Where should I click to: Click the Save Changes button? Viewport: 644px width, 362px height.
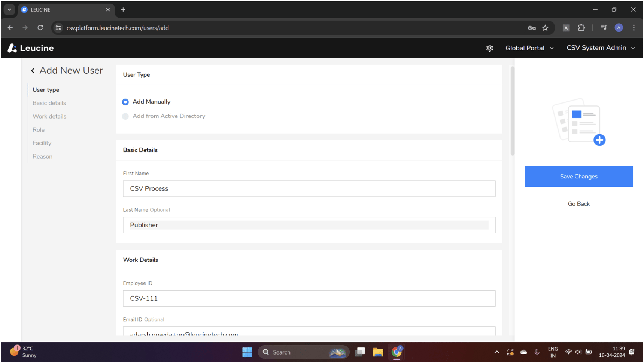(578, 177)
